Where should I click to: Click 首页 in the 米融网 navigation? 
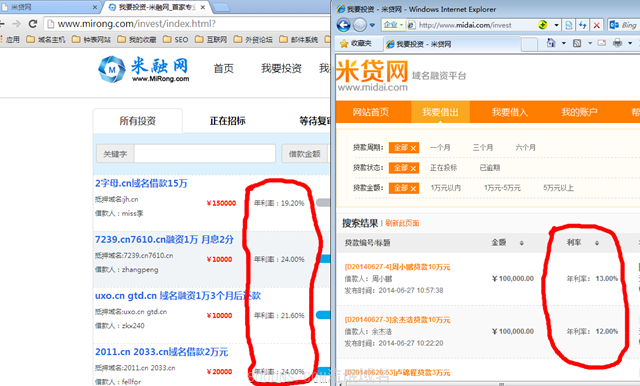pyautogui.click(x=224, y=69)
